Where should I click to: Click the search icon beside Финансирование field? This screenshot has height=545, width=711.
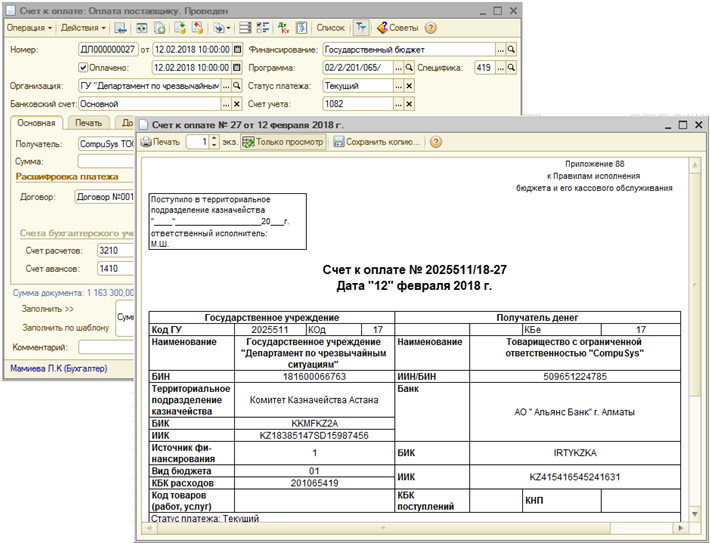click(511, 49)
